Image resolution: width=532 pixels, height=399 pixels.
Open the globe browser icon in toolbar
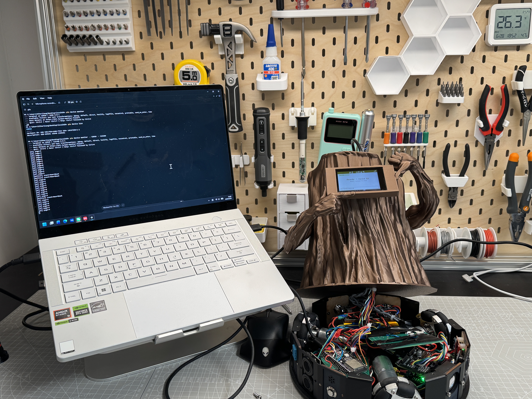point(77,102)
